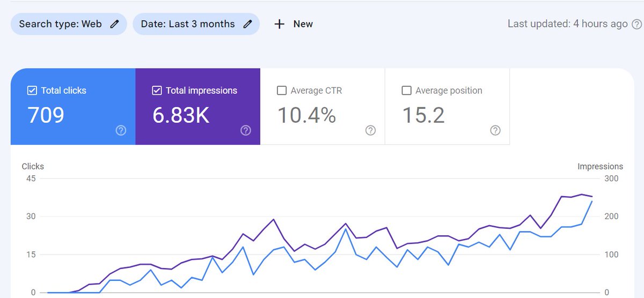Enable the Average CTR checkbox
Image resolution: width=644 pixels, height=298 pixels.
[x=281, y=91]
